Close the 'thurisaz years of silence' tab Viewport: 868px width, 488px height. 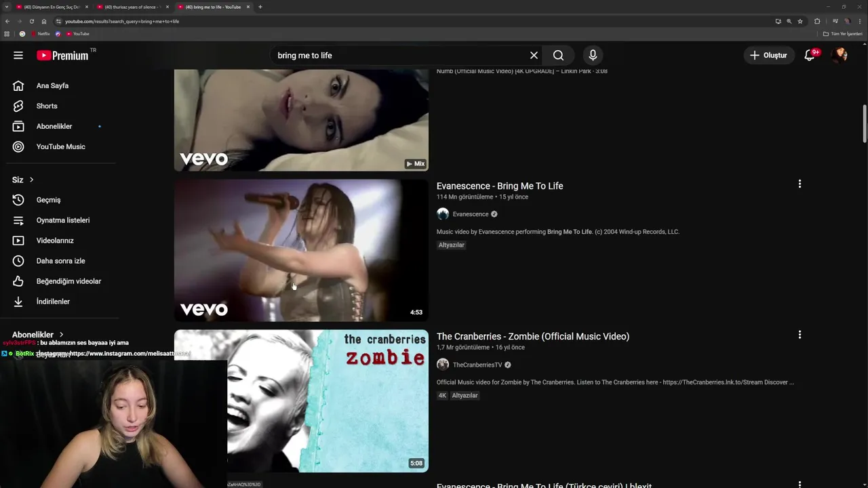[x=167, y=7]
